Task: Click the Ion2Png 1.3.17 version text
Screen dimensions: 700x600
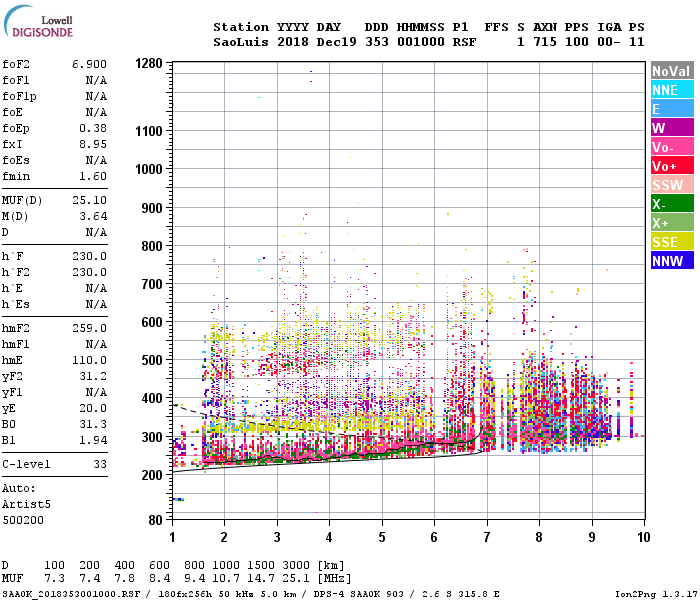Action: (655, 594)
